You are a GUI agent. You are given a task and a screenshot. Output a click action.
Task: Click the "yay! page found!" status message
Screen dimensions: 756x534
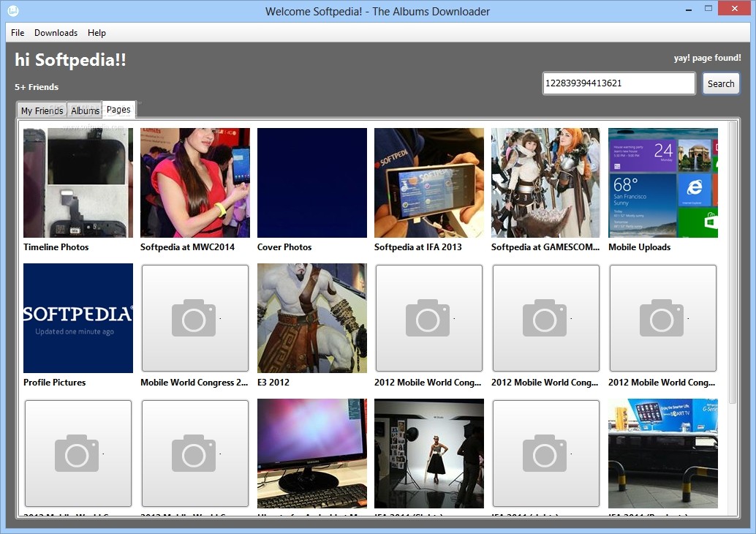707,58
